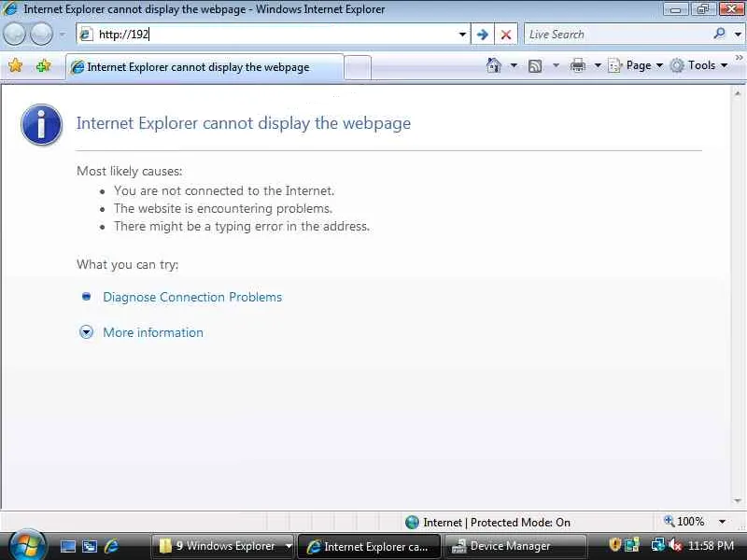Open the Windows Start orb
This screenshot has width=747, height=560.
tap(27, 546)
